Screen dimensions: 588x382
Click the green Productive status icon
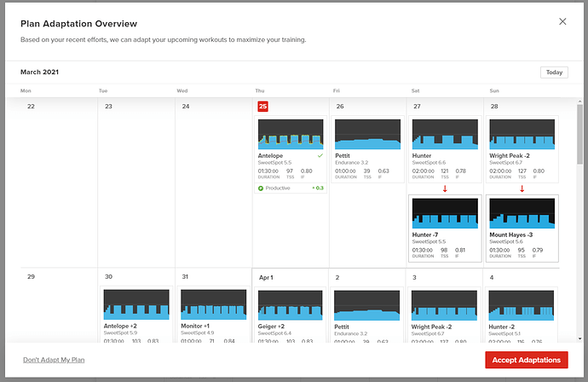coord(261,188)
